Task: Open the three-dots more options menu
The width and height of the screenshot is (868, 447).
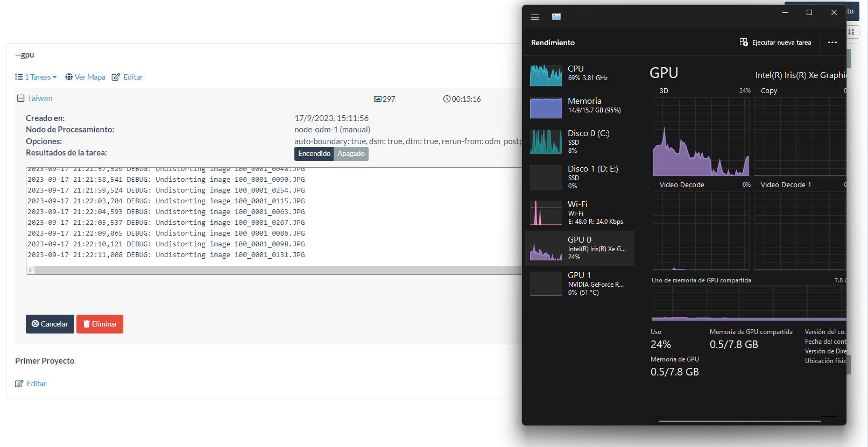Action: (832, 42)
